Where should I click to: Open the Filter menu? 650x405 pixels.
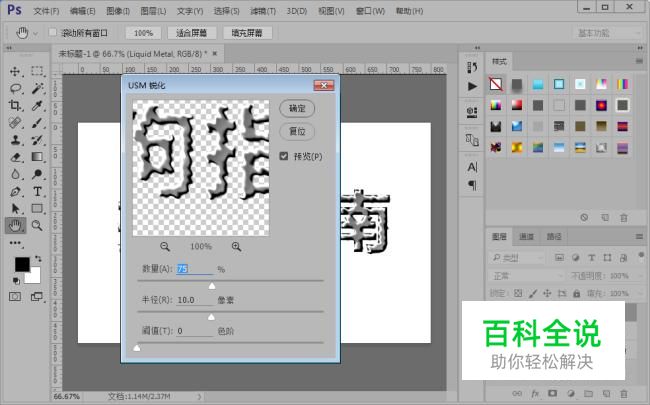[x=263, y=11]
